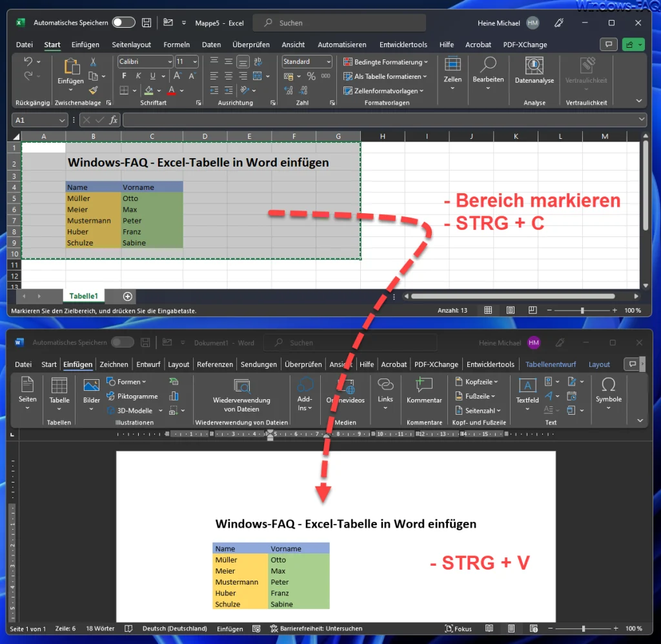The width and height of the screenshot is (661, 644).
Task: Toggle Automatisches Speichern switch in Word
Action: pos(123,342)
